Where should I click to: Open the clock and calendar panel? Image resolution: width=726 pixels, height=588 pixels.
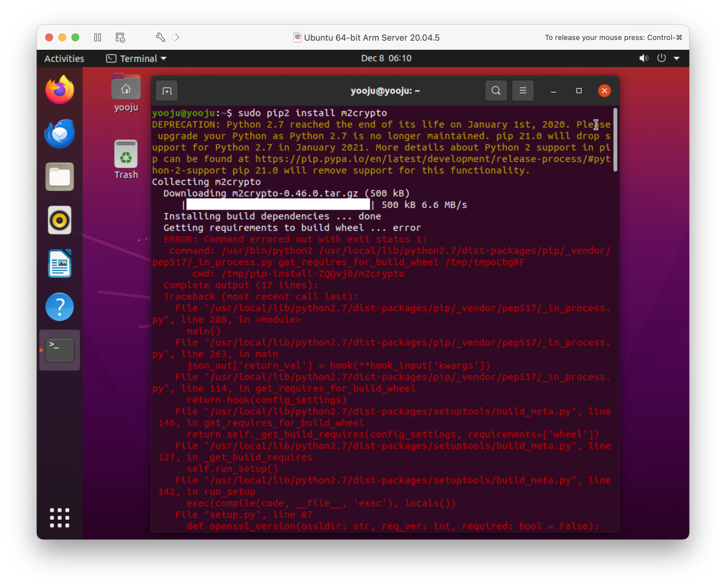tap(386, 58)
